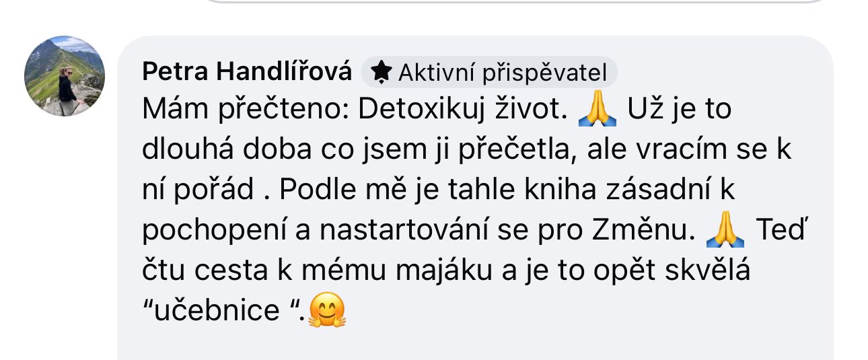868x360 pixels.
Task: Click the praying hands emoji after Detoxikuj život
Action: (x=597, y=110)
